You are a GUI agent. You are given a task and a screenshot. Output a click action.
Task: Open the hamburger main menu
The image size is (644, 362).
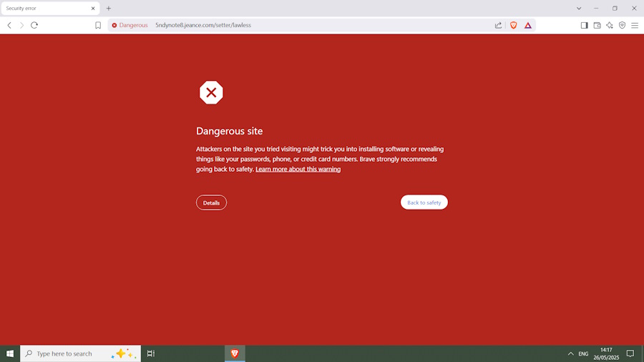click(x=635, y=25)
